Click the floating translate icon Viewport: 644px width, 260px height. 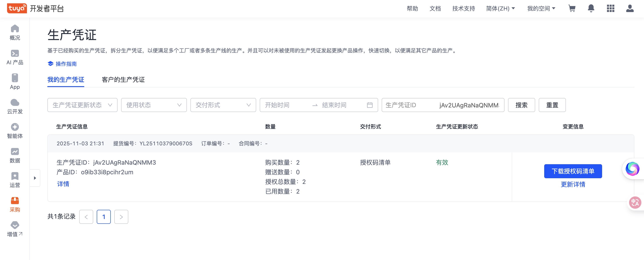(635, 202)
